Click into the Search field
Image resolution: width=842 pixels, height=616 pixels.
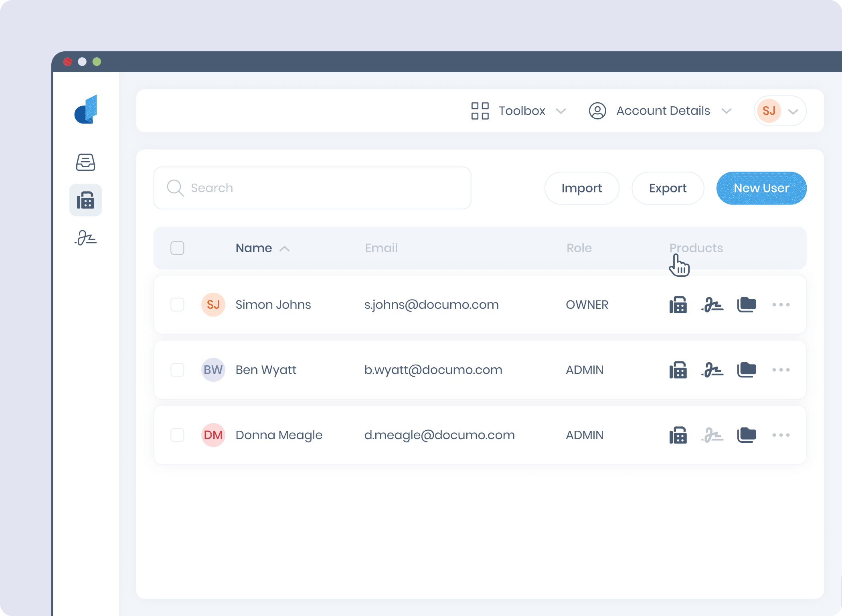click(x=312, y=188)
